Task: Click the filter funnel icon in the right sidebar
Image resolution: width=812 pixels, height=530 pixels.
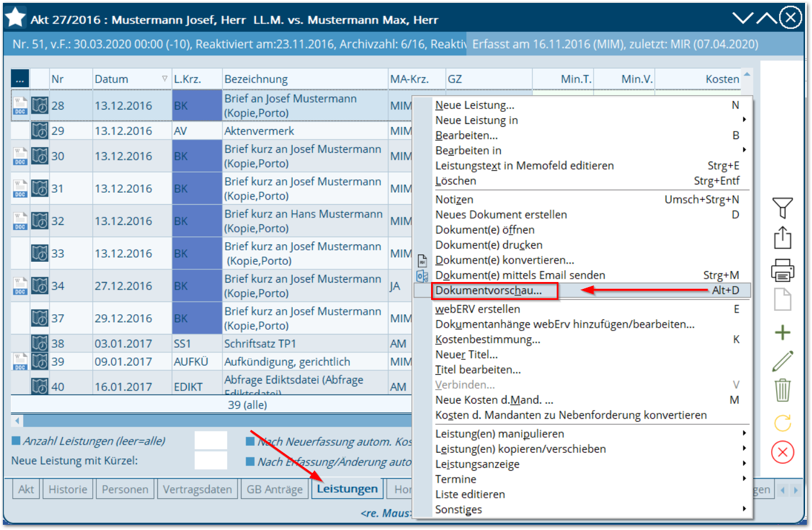Action: point(782,208)
